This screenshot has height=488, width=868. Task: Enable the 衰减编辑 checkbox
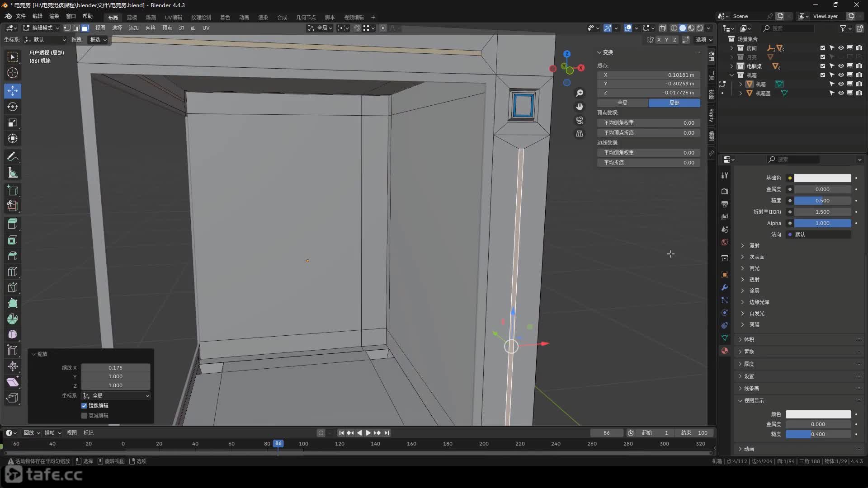84,415
